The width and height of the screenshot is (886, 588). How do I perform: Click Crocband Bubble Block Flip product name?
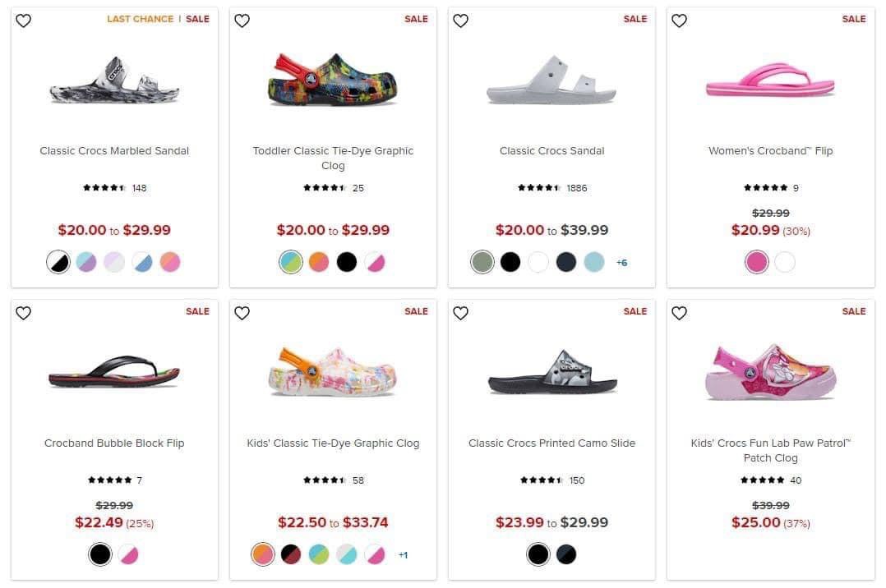pyautogui.click(x=114, y=443)
